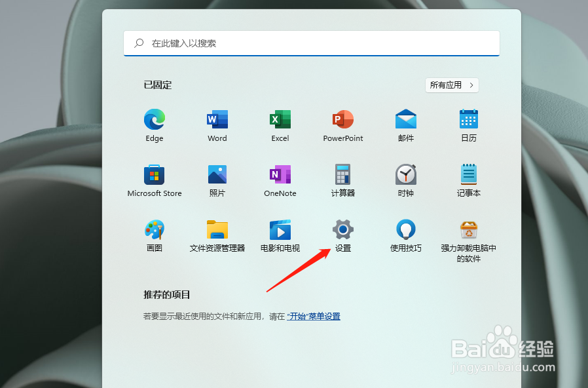
Task: Open the 邮件 mail app
Action: tap(406, 125)
